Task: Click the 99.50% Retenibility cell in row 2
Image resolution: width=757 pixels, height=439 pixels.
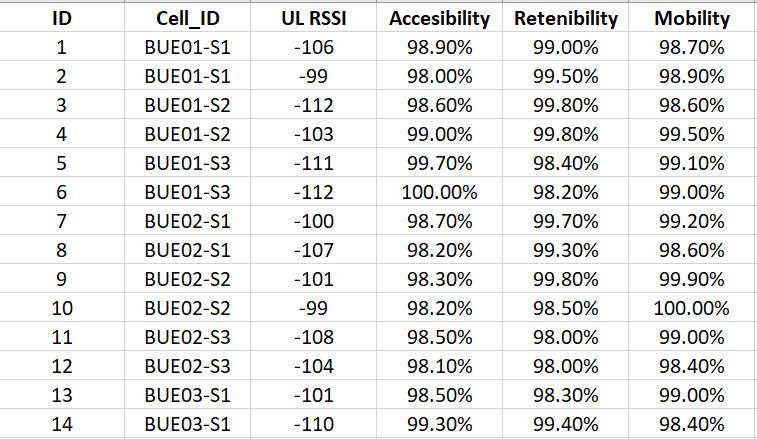Action: [x=565, y=77]
